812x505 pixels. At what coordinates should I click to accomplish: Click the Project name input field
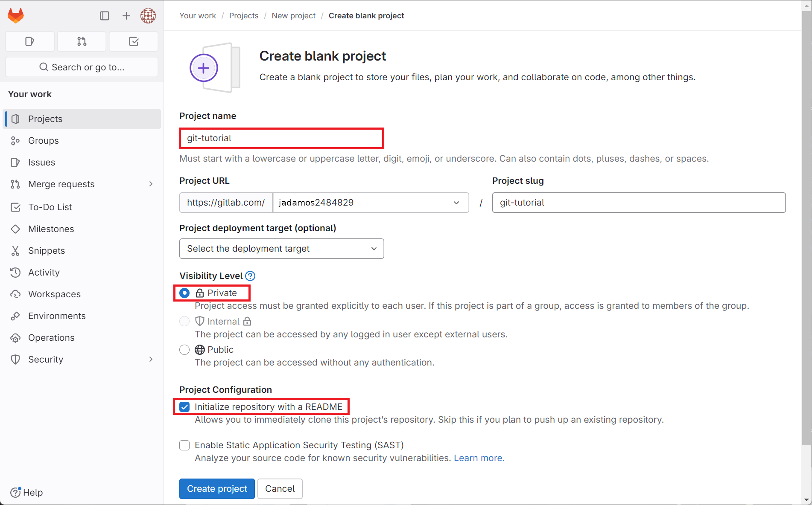click(x=281, y=138)
